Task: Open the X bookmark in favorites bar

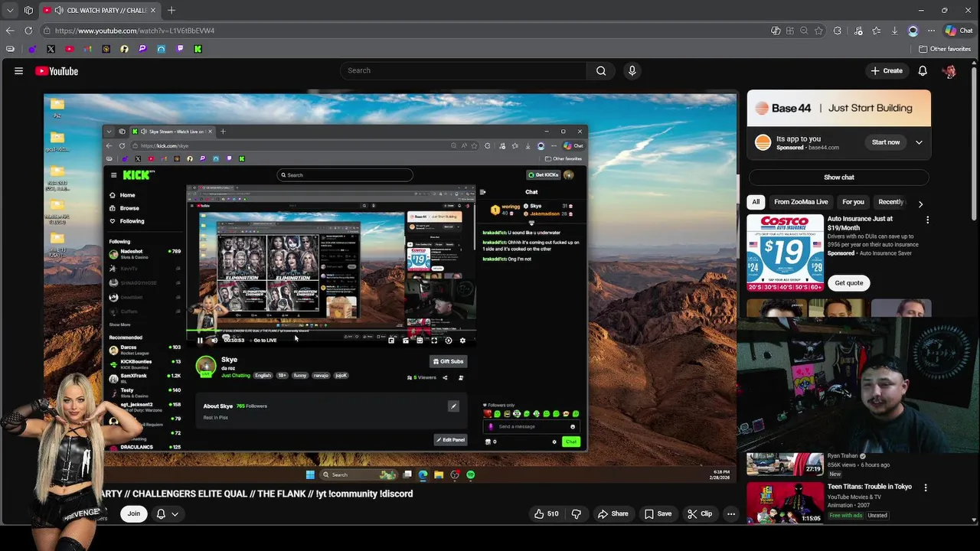Action: click(x=51, y=49)
